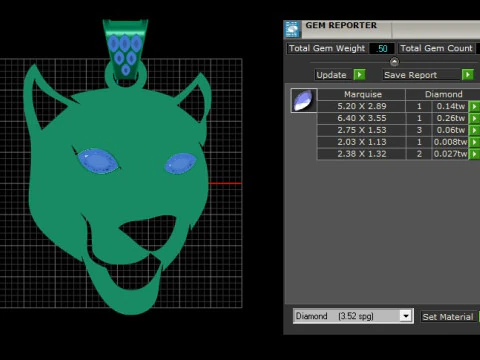480x360 pixels.
Task: Click the Total Gem Weight value field
Action: [x=382, y=49]
